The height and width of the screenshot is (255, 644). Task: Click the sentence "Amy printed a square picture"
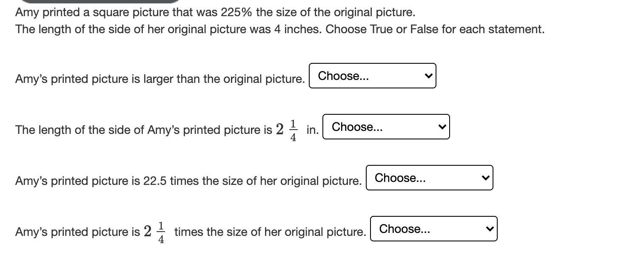click(93, 12)
